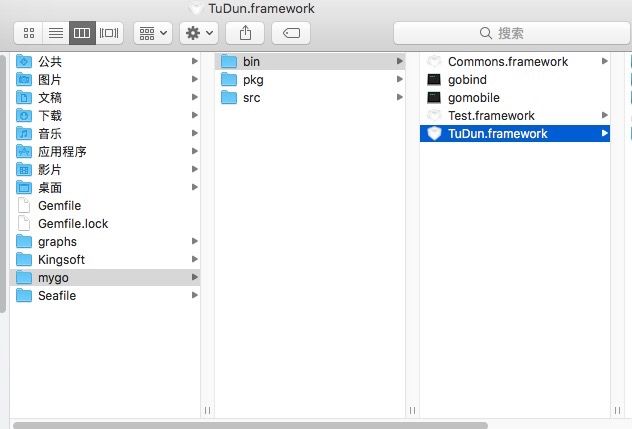Viewport: 632px width, 429px height.
Task: Select the 'gobind' file name
Action: pyautogui.click(x=467, y=80)
